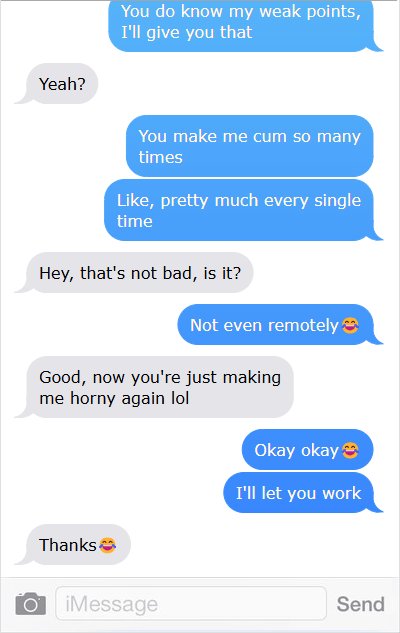400x633 pixels.
Task: Click the tail of the "Not even remotely" bubble
Action: pyautogui.click(x=378, y=340)
